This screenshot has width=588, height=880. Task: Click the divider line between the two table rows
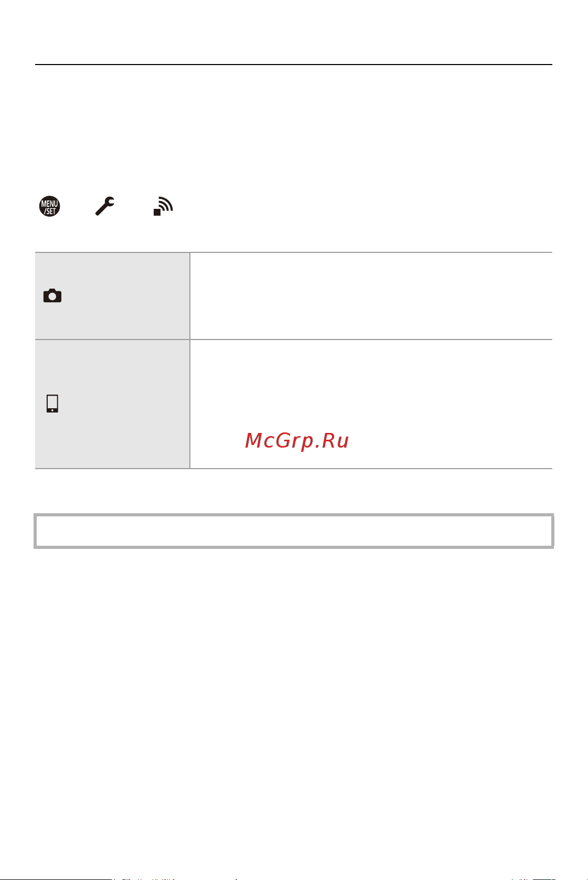[294, 340]
